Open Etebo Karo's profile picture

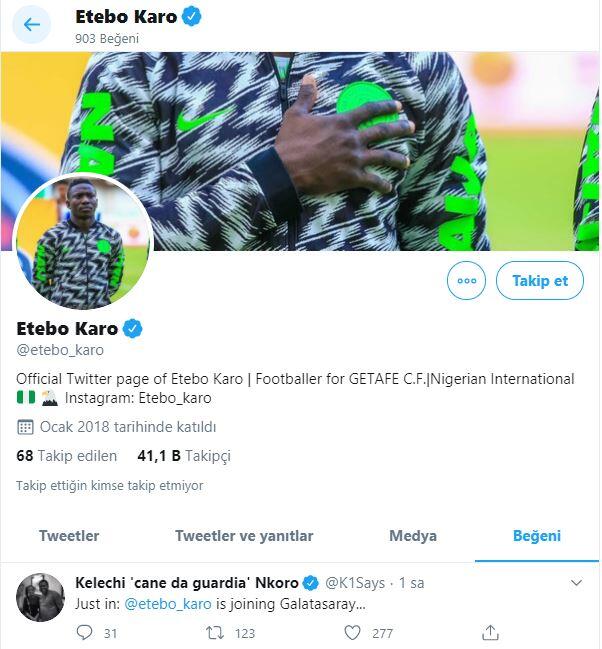[83, 242]
